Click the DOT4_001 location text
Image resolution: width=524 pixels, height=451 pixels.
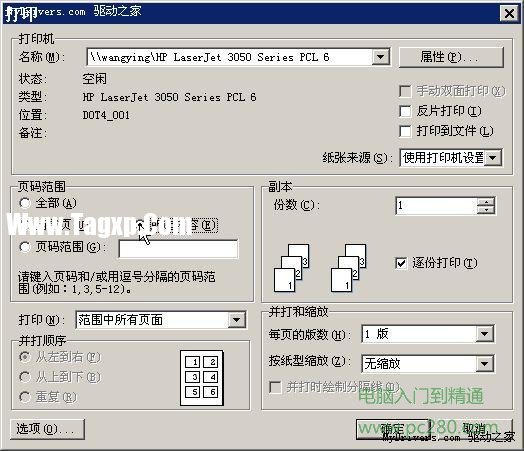(x=106, y=115)
